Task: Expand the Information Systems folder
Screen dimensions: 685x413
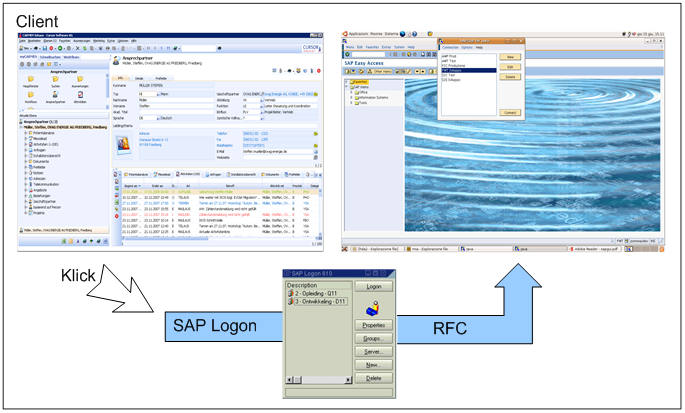Action: point(353,97)
